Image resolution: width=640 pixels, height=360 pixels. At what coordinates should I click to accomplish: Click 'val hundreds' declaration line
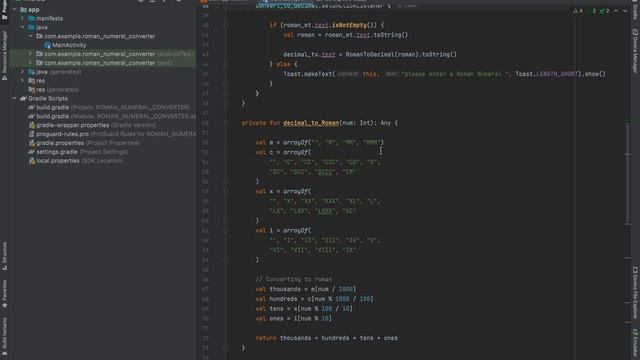pyautogui.click(x=314, y=299)
